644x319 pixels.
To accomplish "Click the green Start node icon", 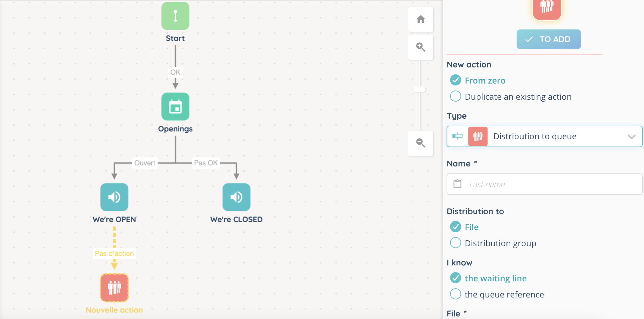I will coord(175,16).
